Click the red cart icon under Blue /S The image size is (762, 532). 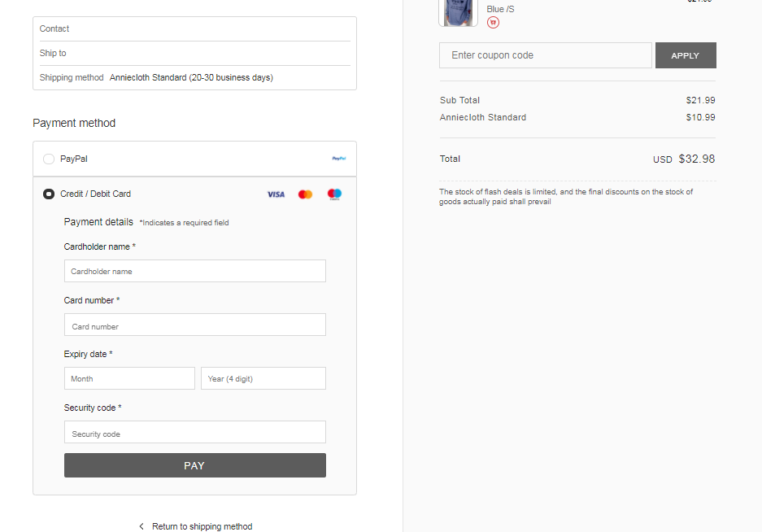coord(493,23)
